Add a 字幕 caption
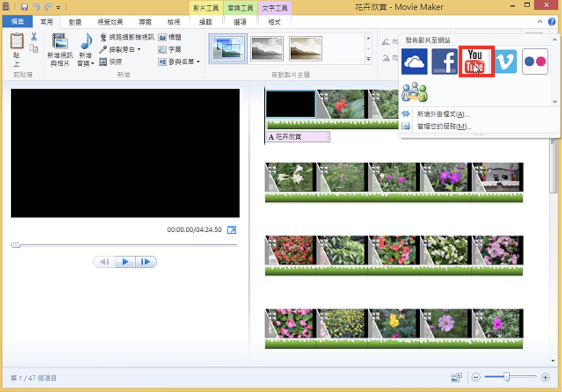562x392 pixels. (170, 49)
